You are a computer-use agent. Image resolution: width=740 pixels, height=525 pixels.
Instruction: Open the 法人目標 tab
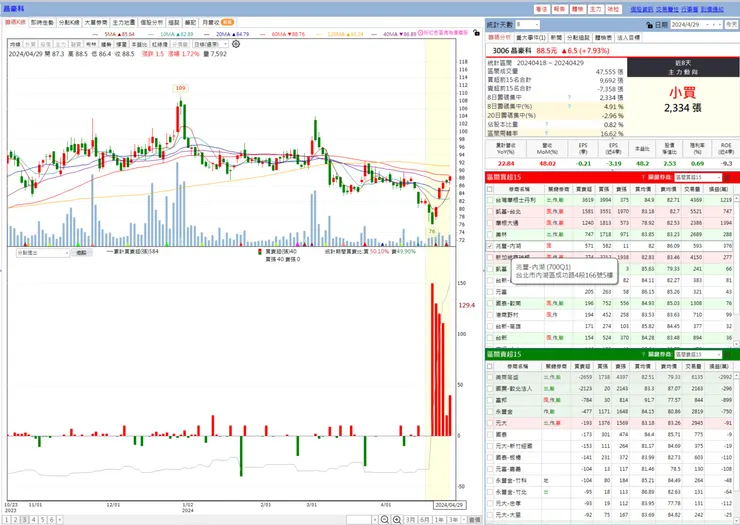(x=628, y=37)
